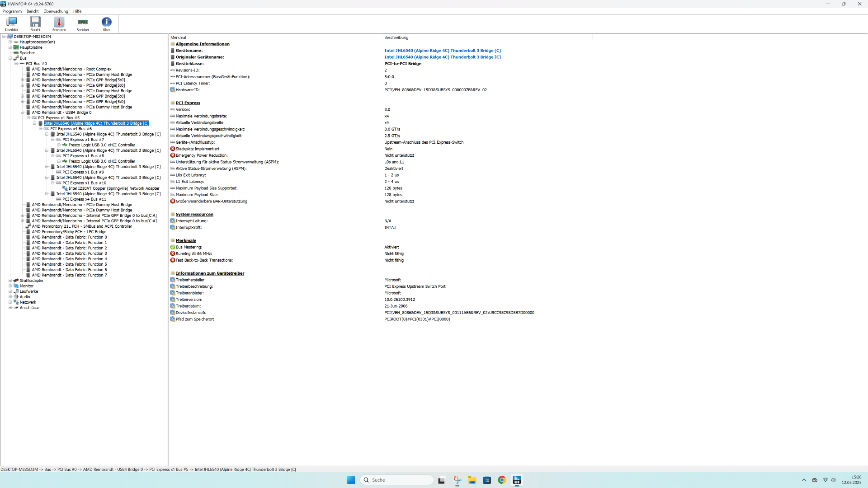This screenshot has height=488, width=868.
Task: Click the Systemressourcen section header
Action: pos(194,215)
